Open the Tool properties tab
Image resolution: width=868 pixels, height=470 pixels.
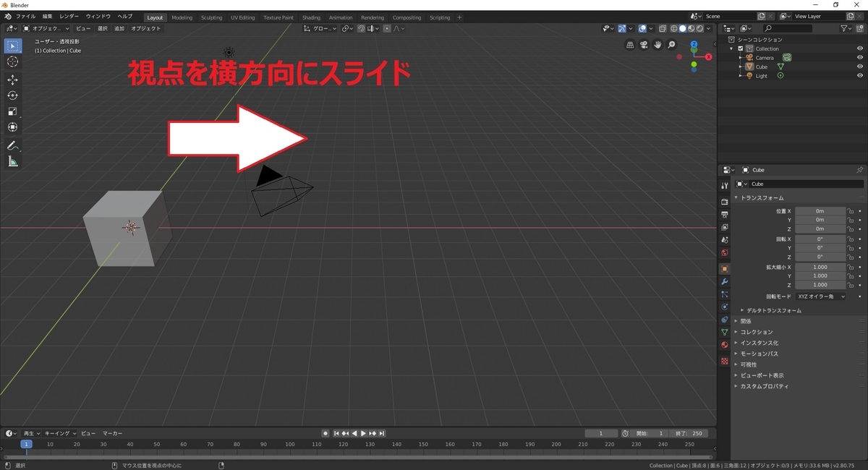tap(724, 186)
